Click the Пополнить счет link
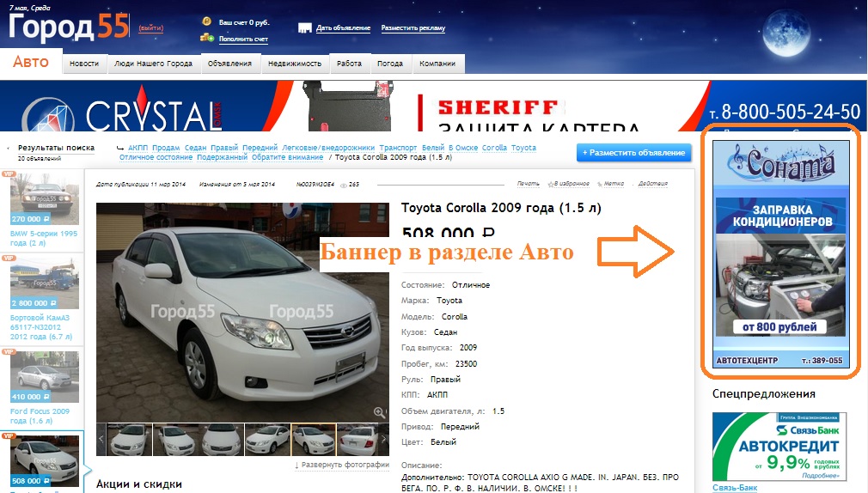The image size is (868, 493). [243, 40]
